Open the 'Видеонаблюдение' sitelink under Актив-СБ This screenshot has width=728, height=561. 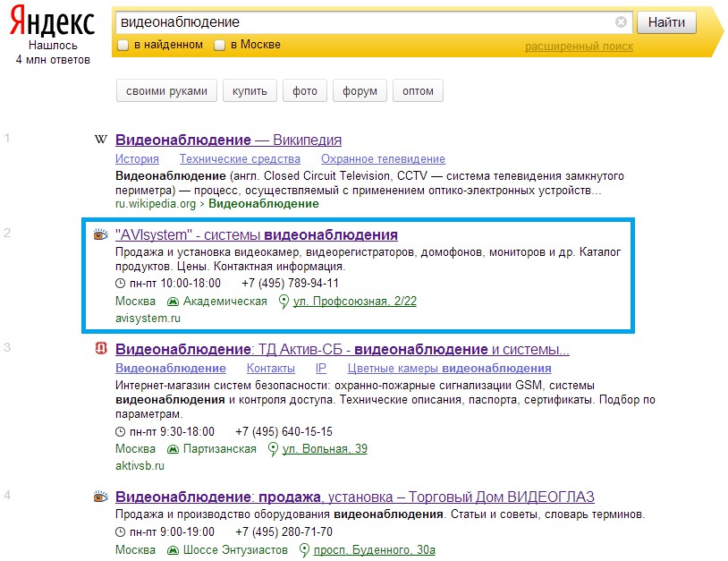(171, 369)
